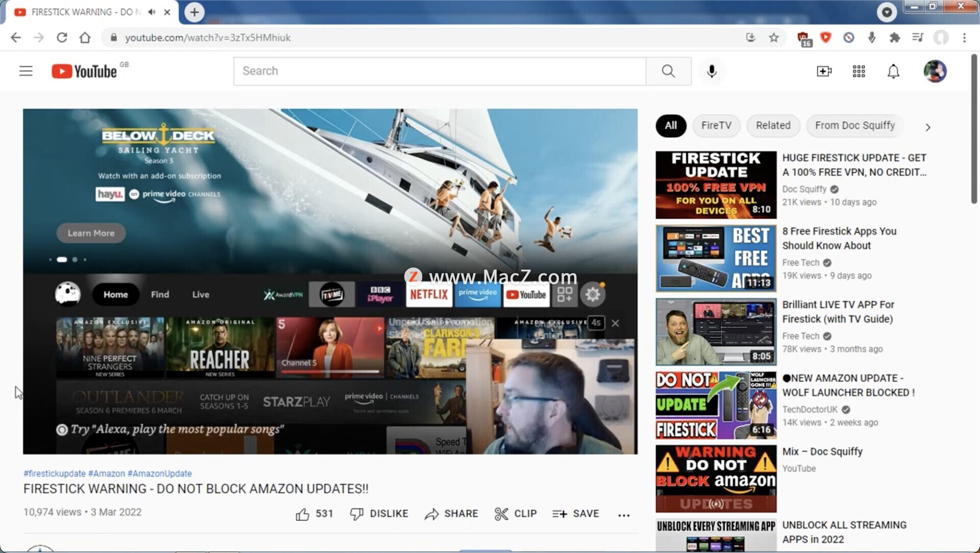Open the red shield extension icon
Screen dimensions: 980x553
tap(825, 37)
